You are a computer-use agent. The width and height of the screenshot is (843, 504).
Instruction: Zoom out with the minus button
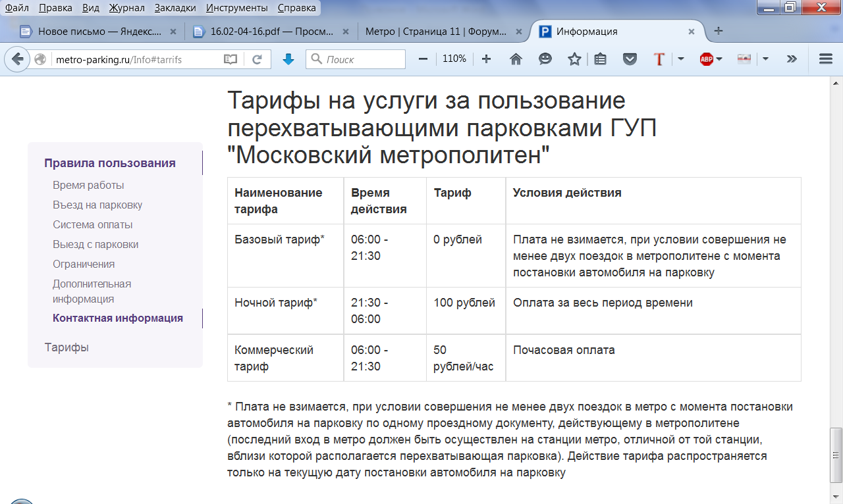(423, 59)
